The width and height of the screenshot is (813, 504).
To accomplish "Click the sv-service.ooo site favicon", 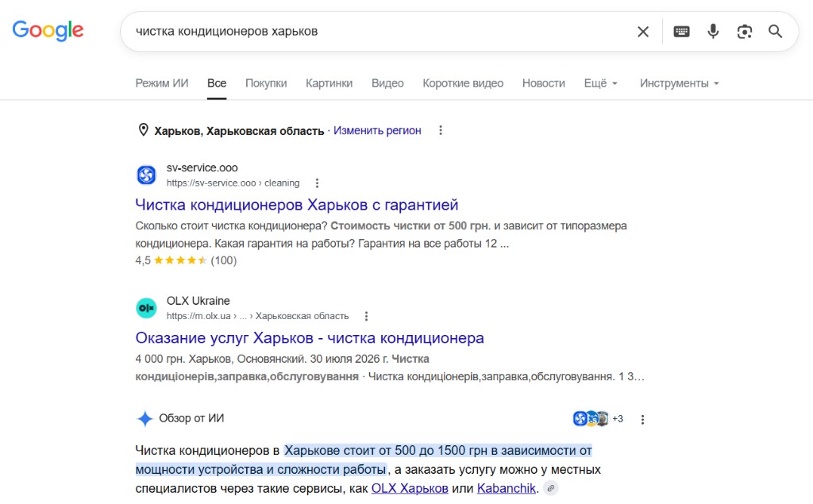I will click(x=146, y=175).
